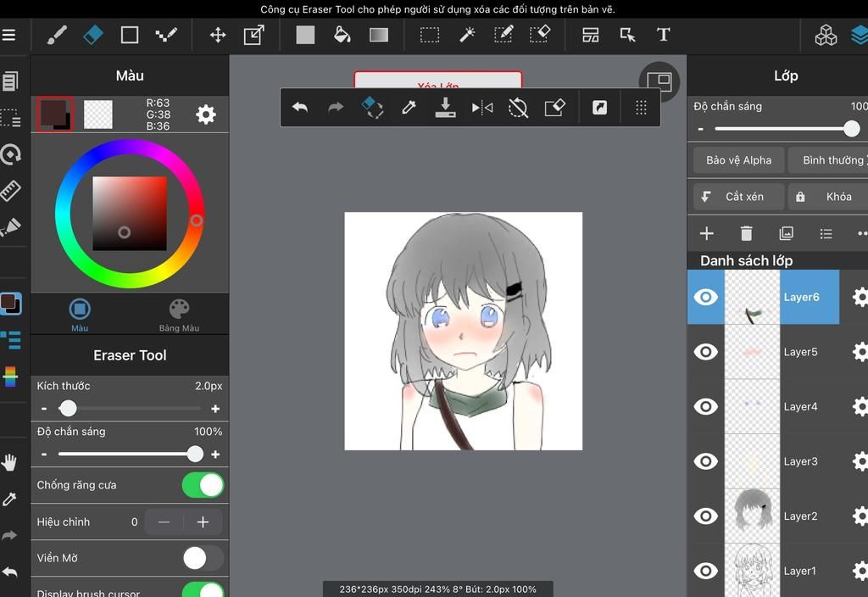
Task: Open the hamburger main menu
Action: coord(8,35)
